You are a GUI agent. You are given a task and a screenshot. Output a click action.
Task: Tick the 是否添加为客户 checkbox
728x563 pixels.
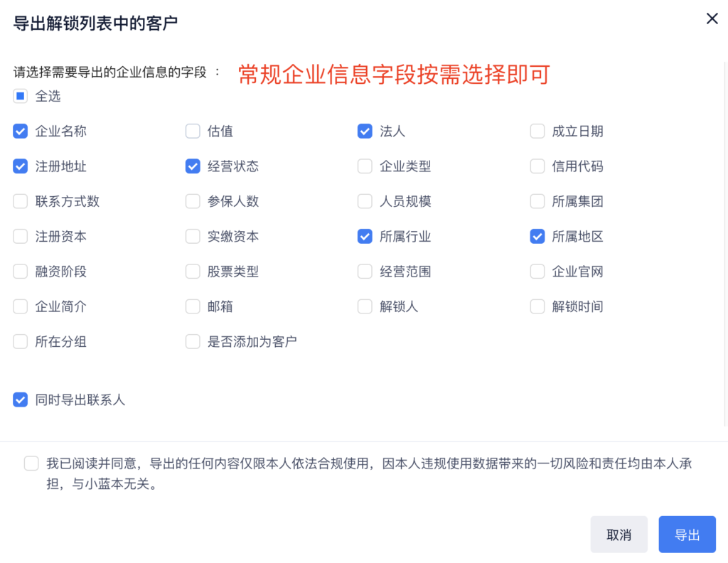193,342
